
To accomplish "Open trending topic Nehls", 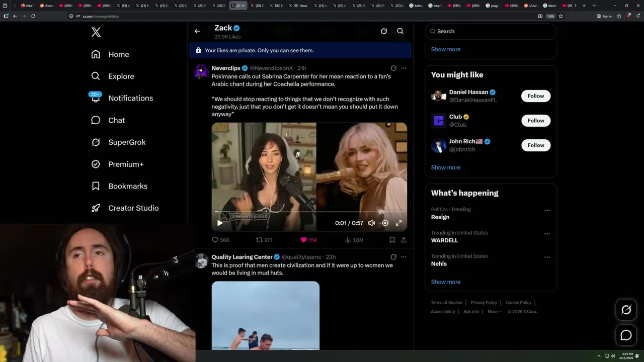I will (x=439, y=263).
